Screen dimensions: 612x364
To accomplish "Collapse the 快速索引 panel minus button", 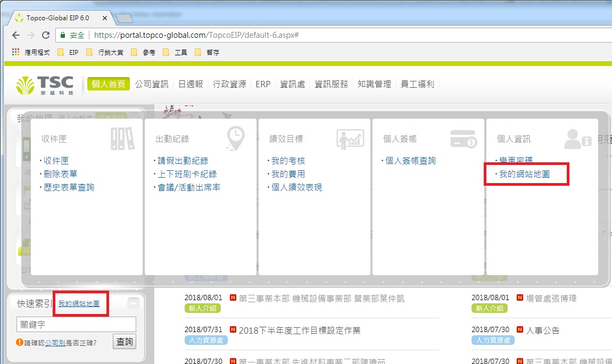I will coord(134,303).
